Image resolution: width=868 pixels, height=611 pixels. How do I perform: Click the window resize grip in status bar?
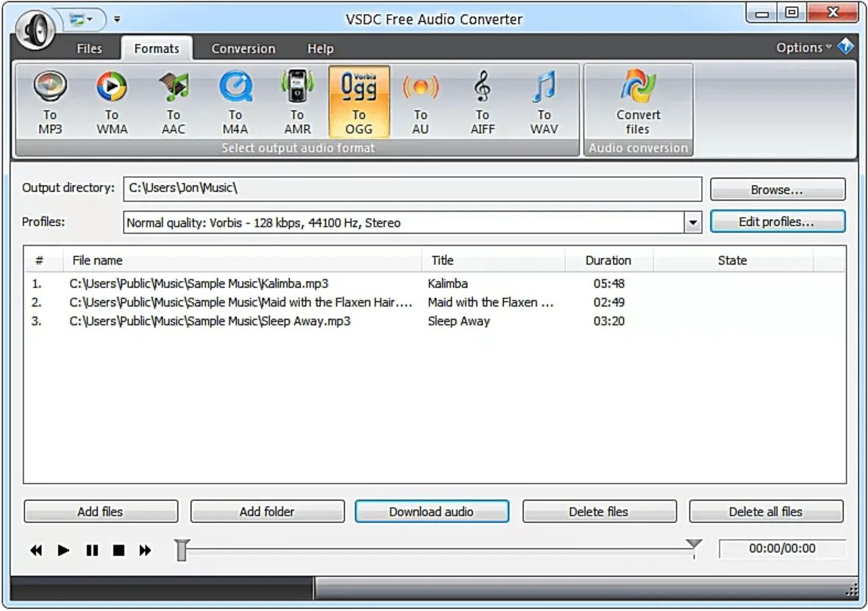[x=852, y=592]
